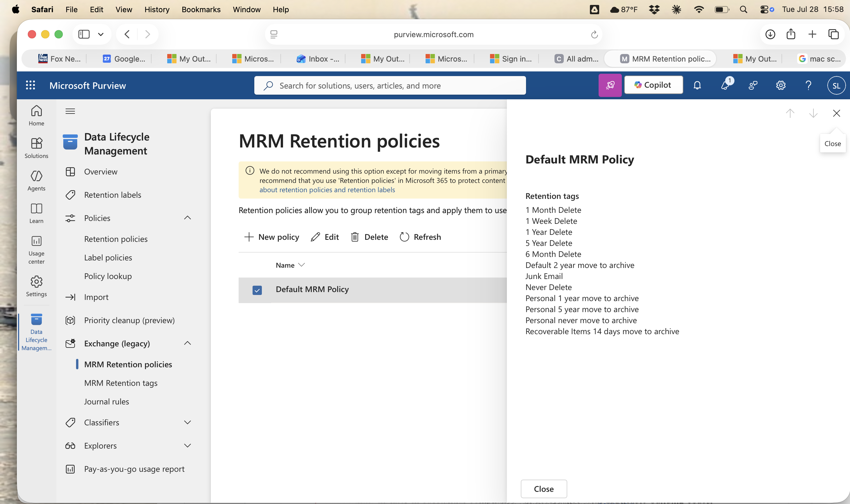Viewport: 850px width, 504px height.
Task: Open the Microsoft 365 app launcher grid
Action: click(x=30, y=85)
